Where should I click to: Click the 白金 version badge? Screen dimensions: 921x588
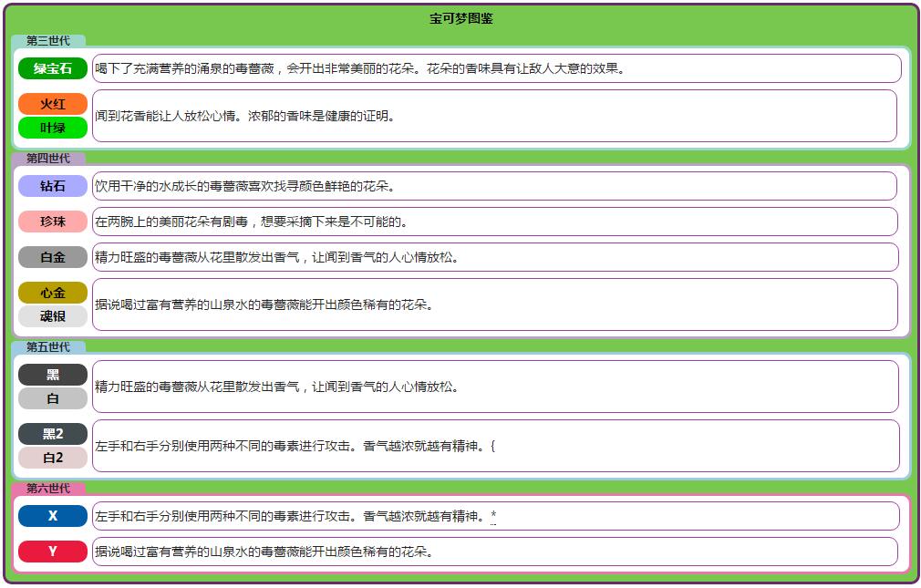tap(53, 257)
